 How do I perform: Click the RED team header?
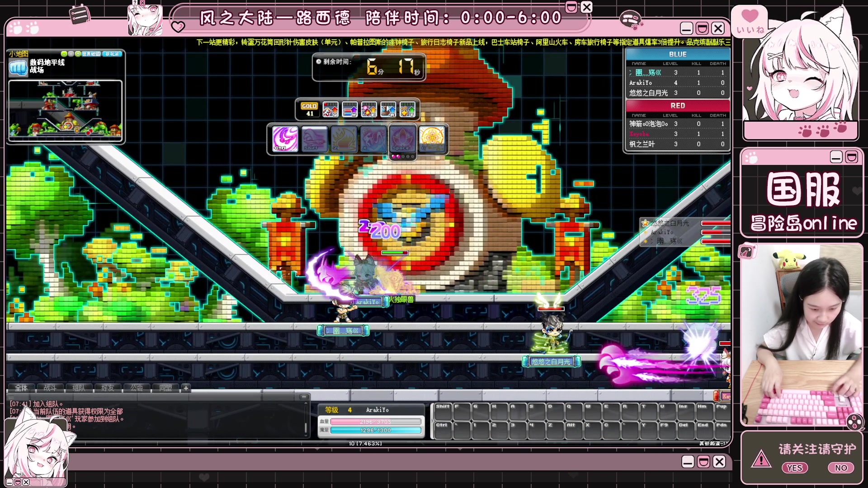678,106
